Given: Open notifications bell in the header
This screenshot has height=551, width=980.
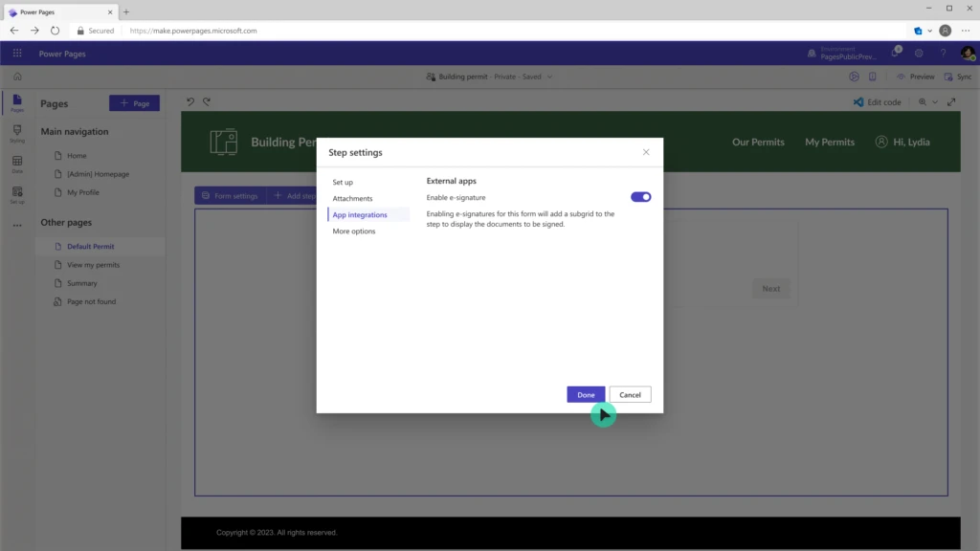Looking at the screenshot, I should [x=894, y=54].
